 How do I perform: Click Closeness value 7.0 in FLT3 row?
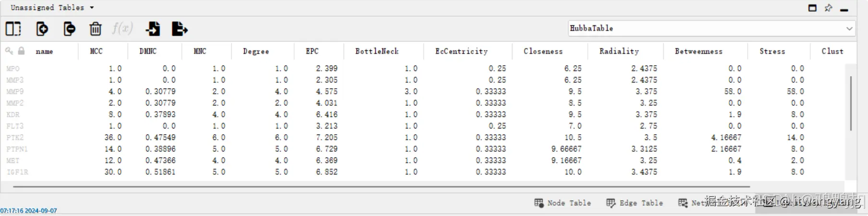[x=575, y=126]
